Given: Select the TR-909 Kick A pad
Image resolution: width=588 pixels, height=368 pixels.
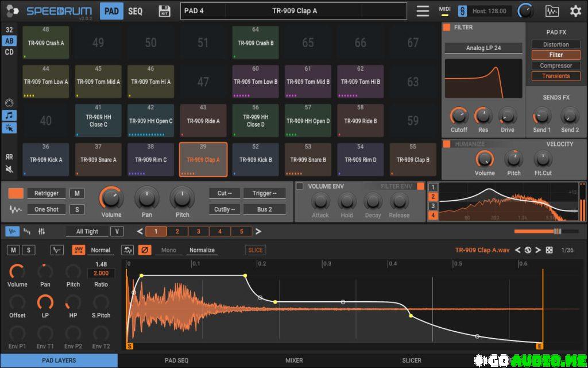Looking at the screenshot, I should tap(45, 159).
